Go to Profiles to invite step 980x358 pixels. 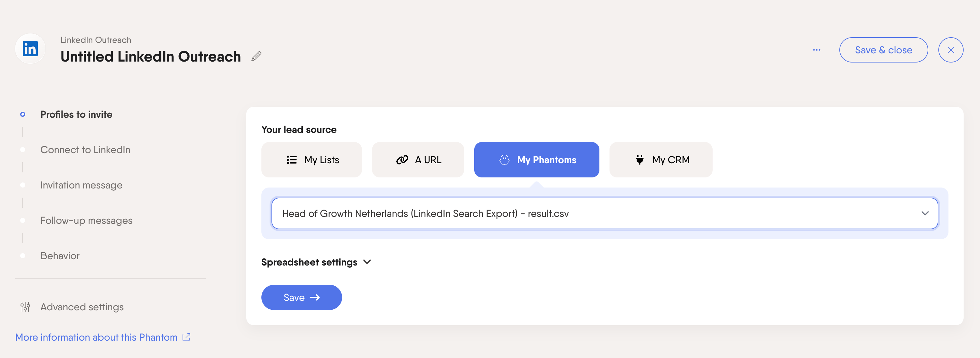pos(76,114)
